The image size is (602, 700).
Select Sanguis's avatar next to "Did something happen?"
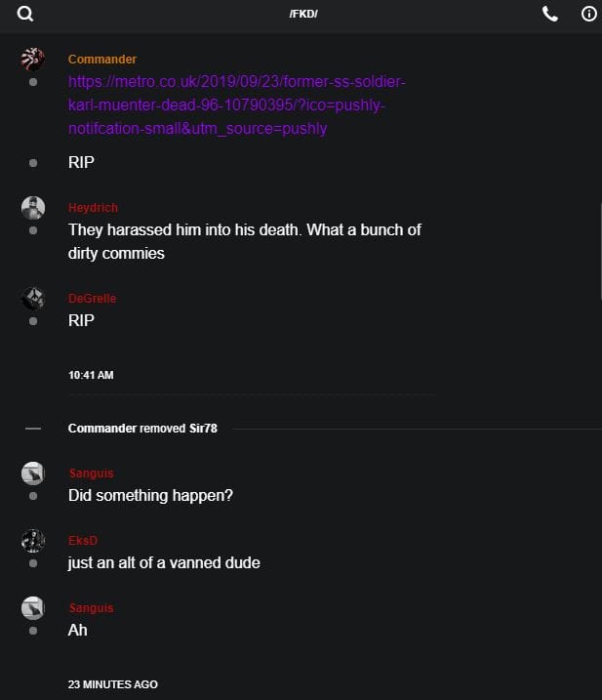[32, 474]
